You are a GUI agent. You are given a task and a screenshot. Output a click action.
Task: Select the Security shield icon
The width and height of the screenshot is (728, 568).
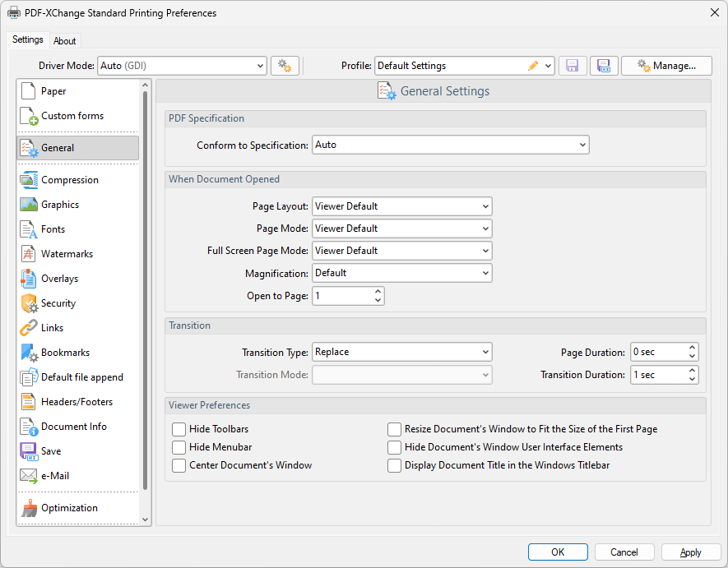pyautogui.click(x=29, y=303)
